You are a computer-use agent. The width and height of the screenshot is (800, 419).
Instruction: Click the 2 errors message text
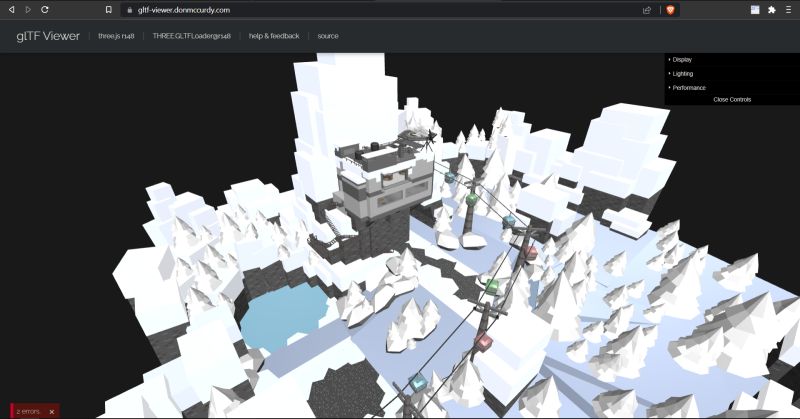pyautogui.click(x=28, y=411)
